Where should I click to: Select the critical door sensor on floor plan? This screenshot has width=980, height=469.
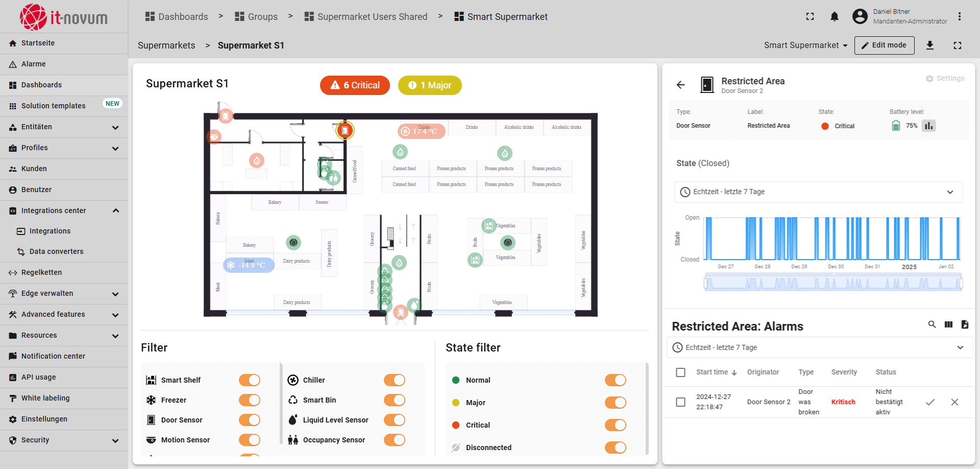click(345, 130)
